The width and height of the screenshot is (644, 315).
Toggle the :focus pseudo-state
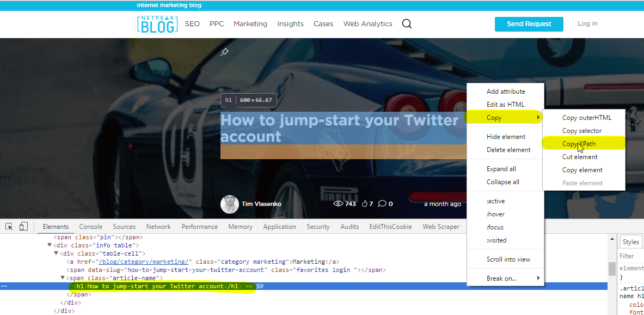(x=506, y=227)
